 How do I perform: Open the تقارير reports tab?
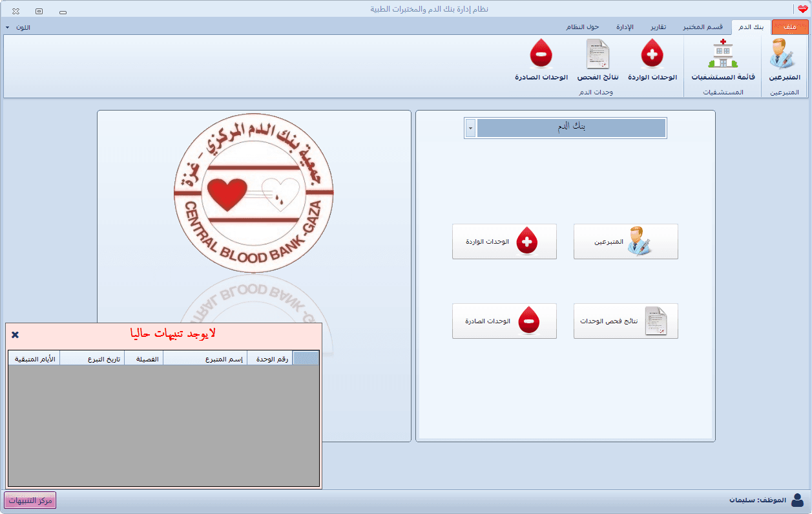[x=658, y=27]
